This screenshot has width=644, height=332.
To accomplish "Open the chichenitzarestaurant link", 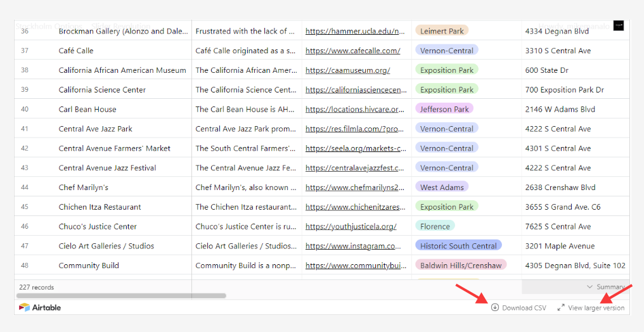I will point(356,207).
